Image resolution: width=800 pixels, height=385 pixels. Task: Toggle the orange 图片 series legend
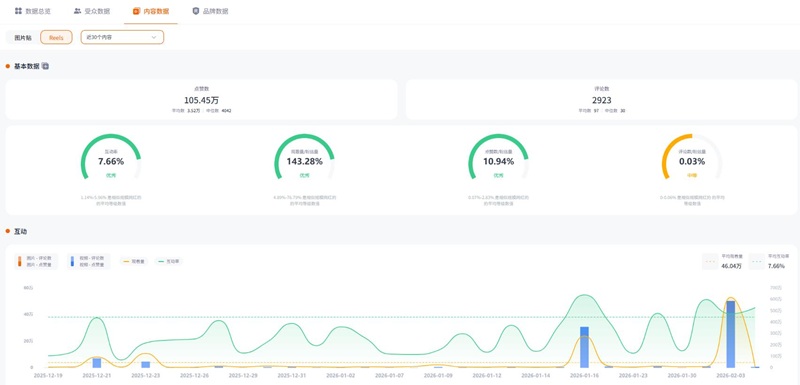[37, 262]
